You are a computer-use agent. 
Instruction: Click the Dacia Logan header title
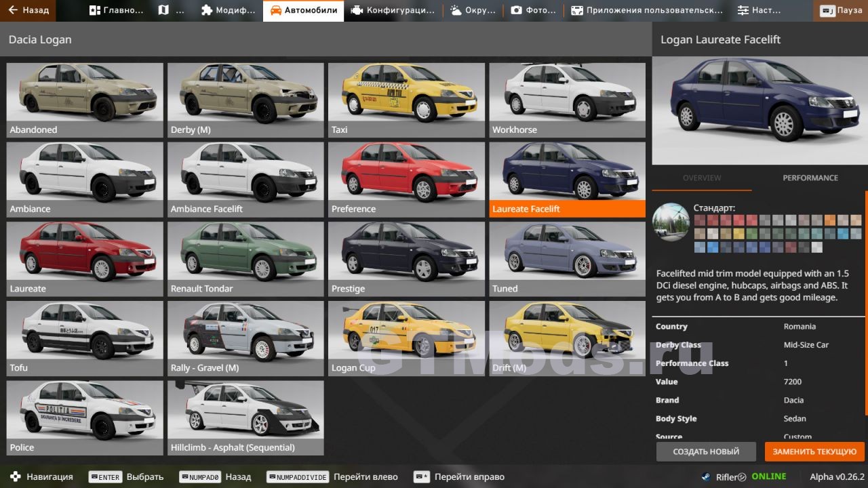point(40,39)
